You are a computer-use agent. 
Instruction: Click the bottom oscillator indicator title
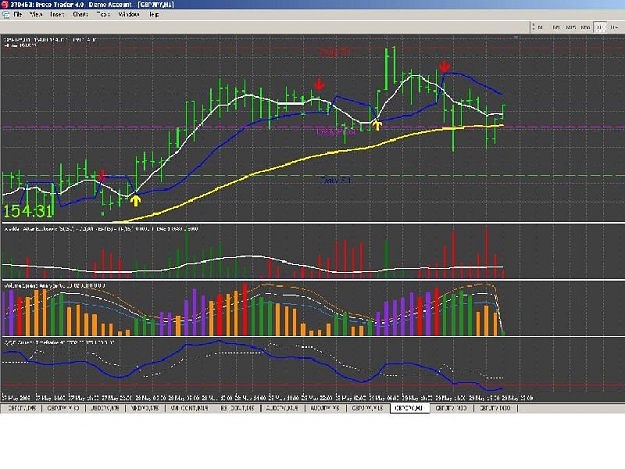(x=59, y=342)
